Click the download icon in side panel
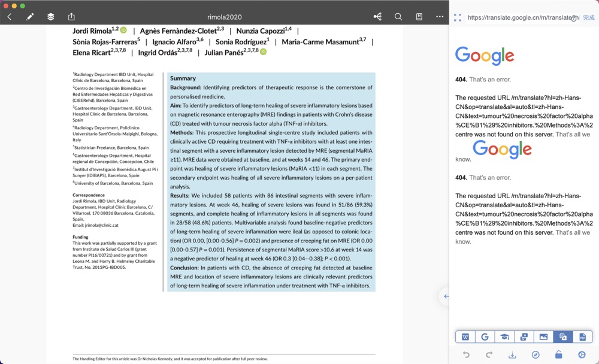Screen dimensions: 599x364 [512, 355]
